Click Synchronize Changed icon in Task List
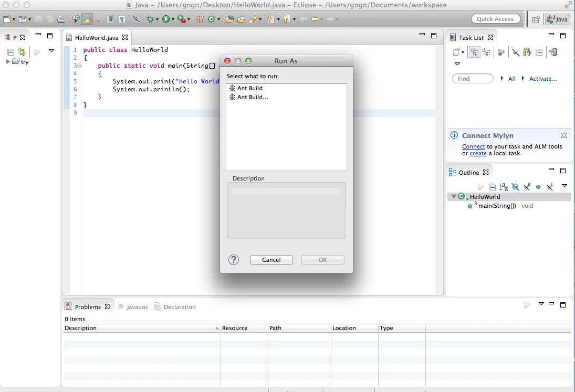575x392 pixels. click(553, 52)
